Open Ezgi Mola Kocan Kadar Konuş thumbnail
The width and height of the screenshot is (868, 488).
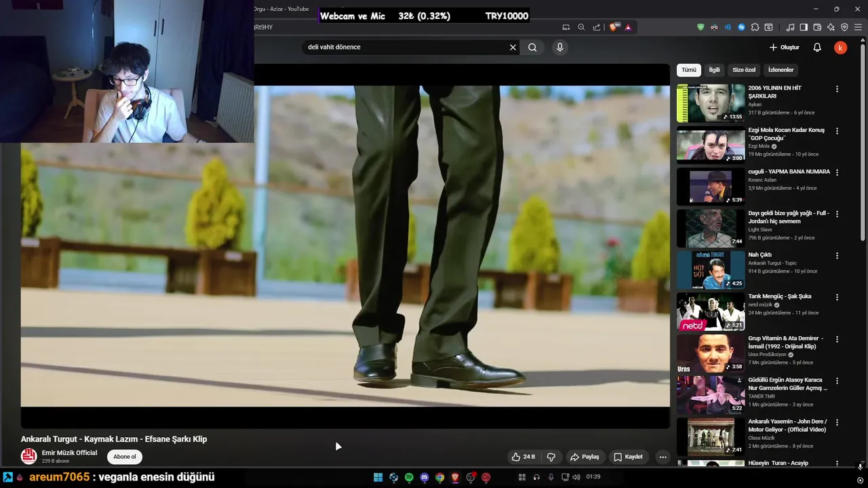(x=711, y=145)
